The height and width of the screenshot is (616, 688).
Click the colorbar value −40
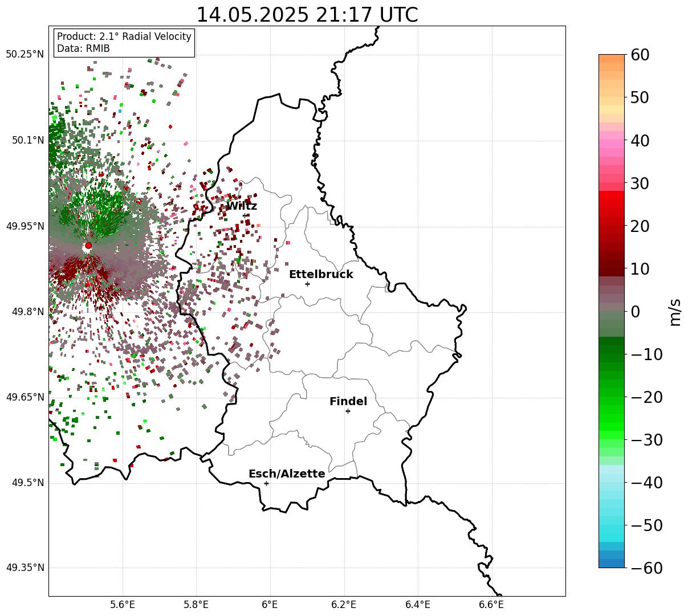(x=647, y=483)
